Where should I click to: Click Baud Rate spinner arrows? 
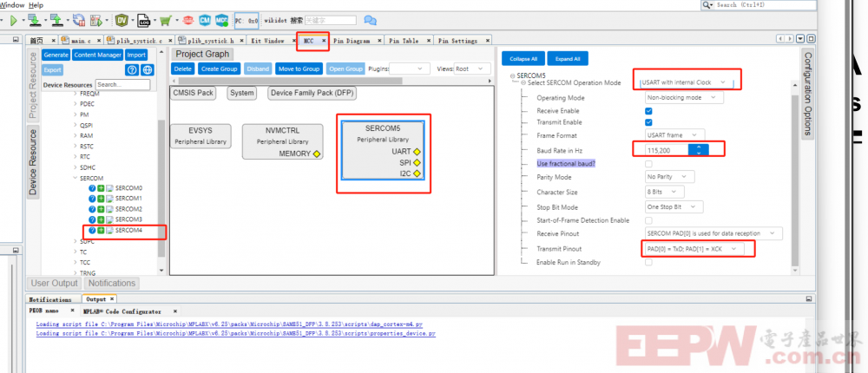click(x=699, y=149)
